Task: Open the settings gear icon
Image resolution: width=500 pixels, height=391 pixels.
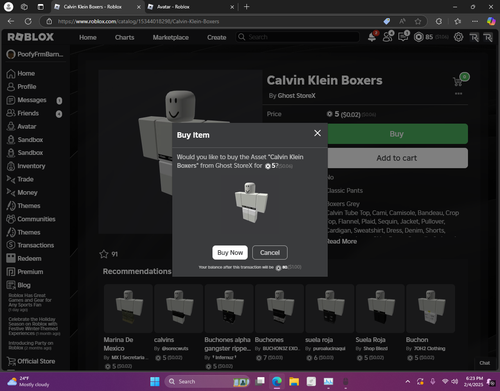Action: click(459, 37)
